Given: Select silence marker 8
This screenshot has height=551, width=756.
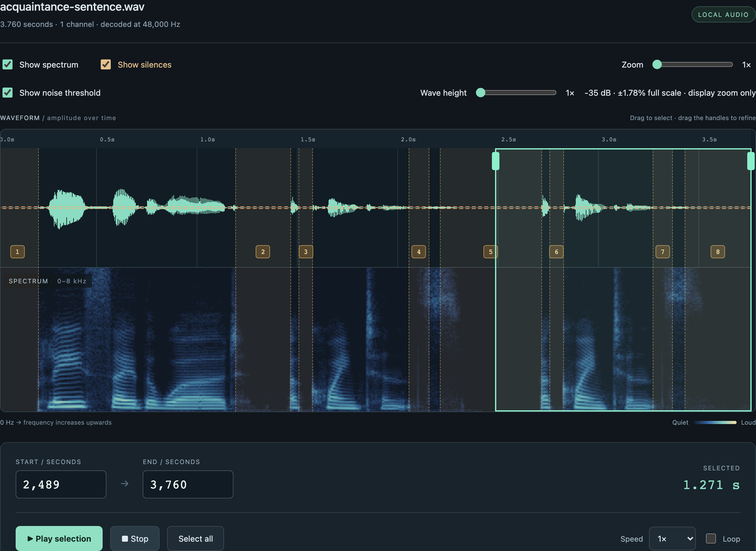Looking at the screenshot, I should click(x=718, y=252).
